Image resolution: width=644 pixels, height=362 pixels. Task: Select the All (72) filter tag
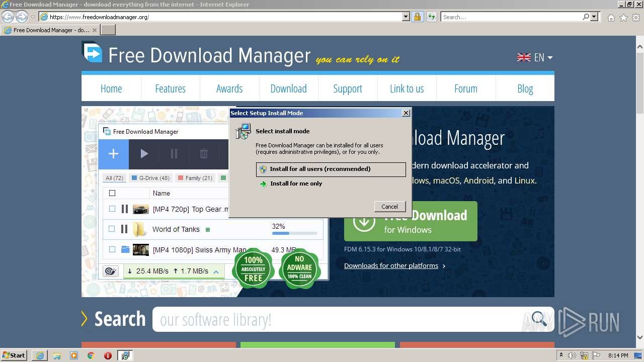point(114,178)
